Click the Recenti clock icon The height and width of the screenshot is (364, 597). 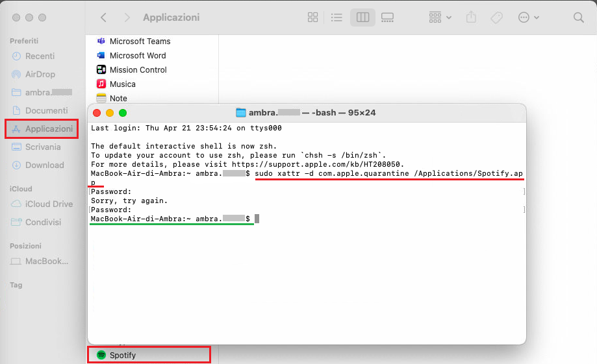pos(16,56)
